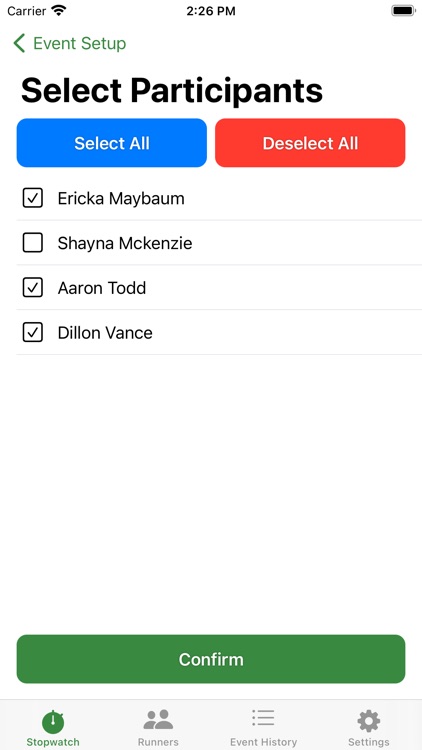The image size is (422, 750).
Task: Open the Runners people icon
Action: [x=158, y=720]
